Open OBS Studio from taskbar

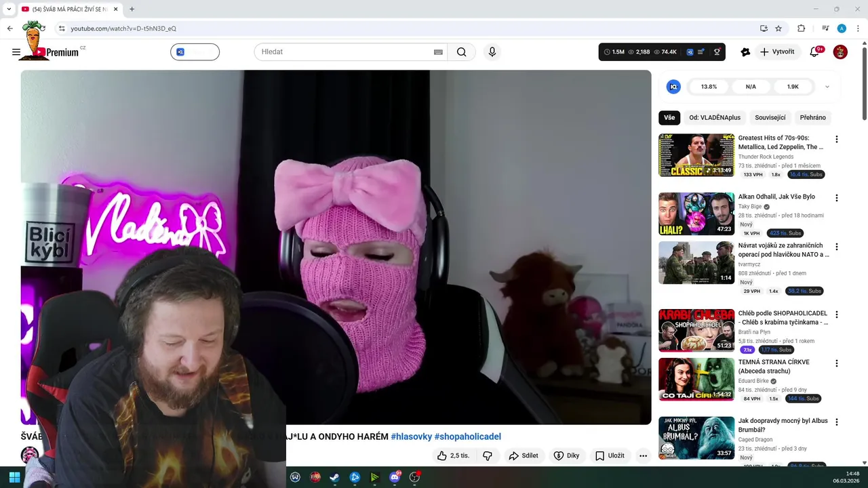coord(414,477)
